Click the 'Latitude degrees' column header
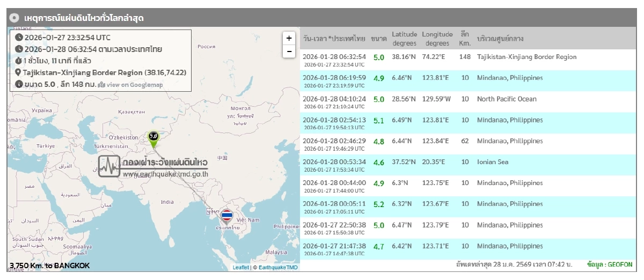The height and width of the screenshot is (280, 644). [x=404, y=39]
